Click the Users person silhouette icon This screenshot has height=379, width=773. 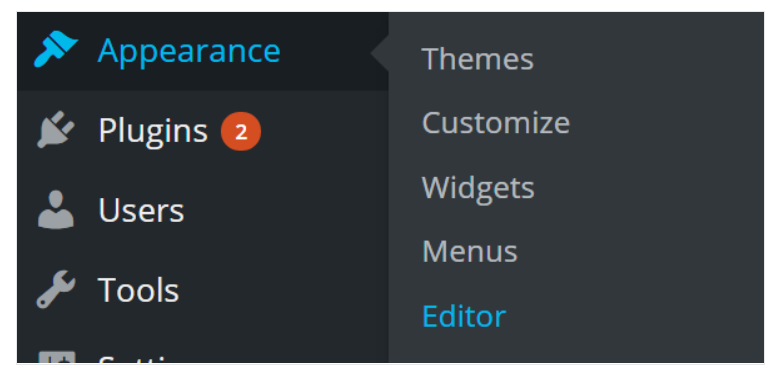(56, 209)
